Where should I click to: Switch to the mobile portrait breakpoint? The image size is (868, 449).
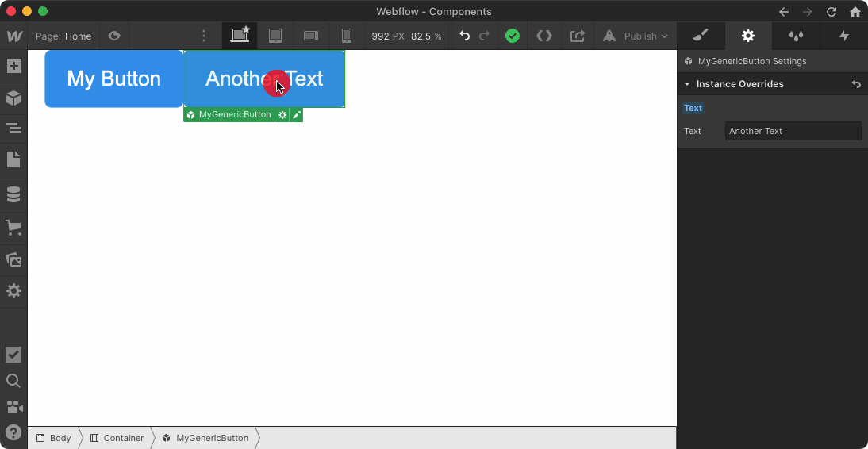(346, 36)
